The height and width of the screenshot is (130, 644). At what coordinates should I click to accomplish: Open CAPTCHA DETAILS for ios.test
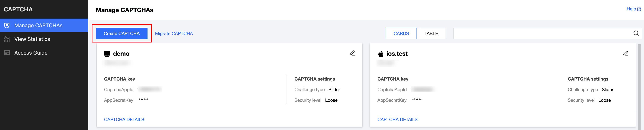397,119
